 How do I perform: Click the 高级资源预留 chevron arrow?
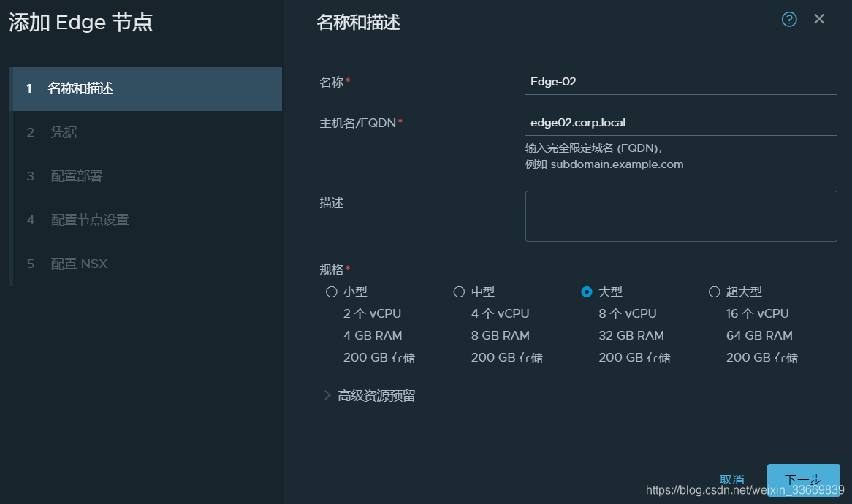327,396
